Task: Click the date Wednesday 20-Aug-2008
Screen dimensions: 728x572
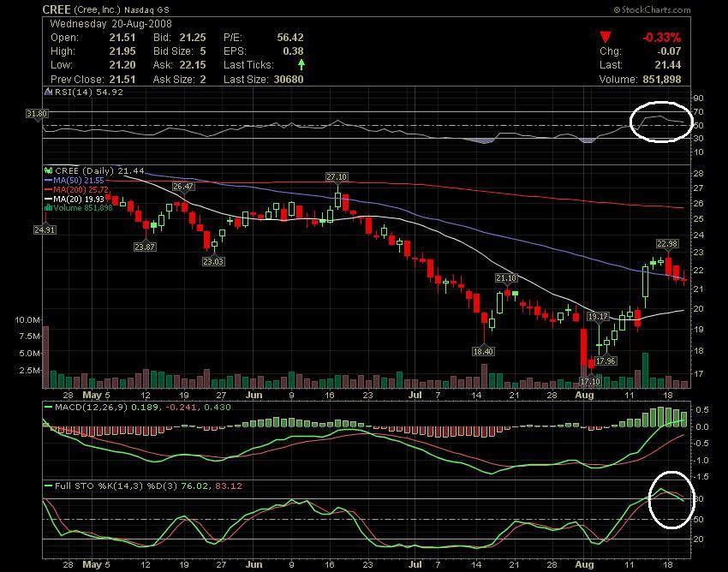Action: pyautogui.click(x=111, y=24)
